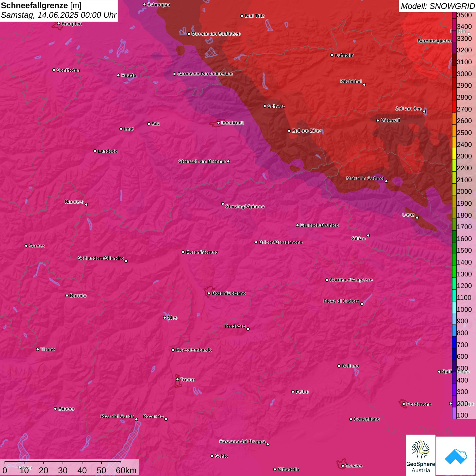
Task: Click the Bienno label
Action: (66, 409)
